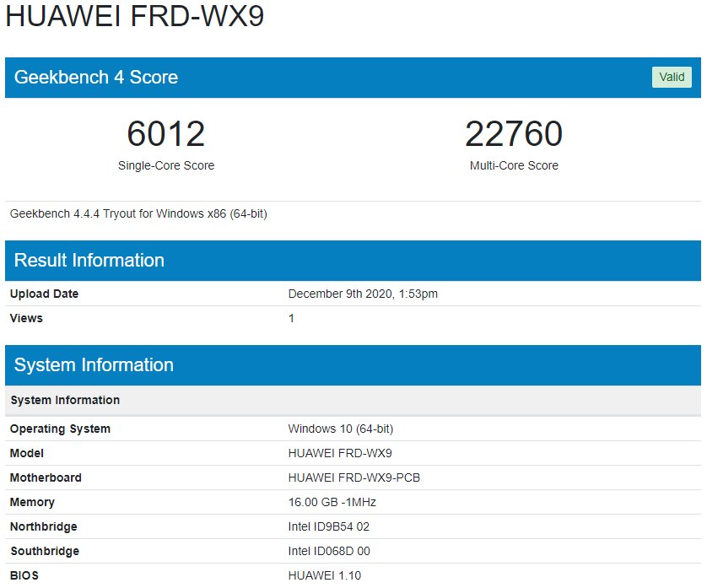This screenshot has height=588, width=707.
Task: Click the Northbridge row label
Action: coord(43,526)
